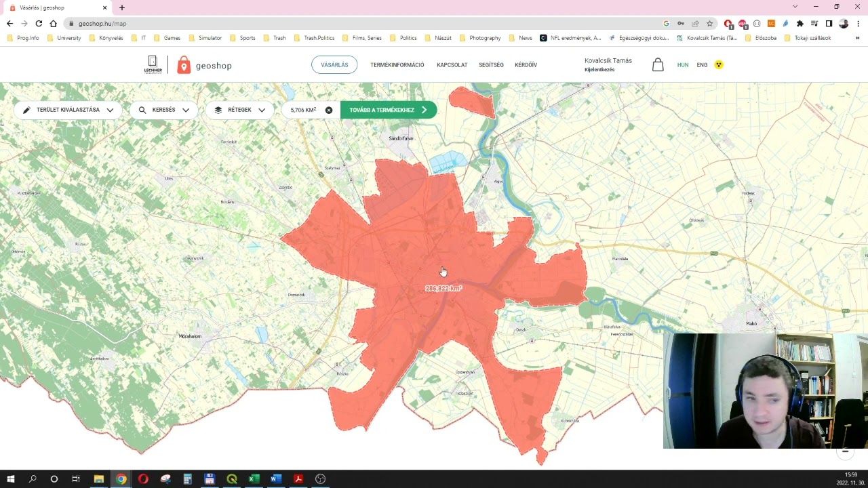This screenshot has width=868, height=488.
Task: Open the saved passwords key icon
Action: [x=681, y=24]
